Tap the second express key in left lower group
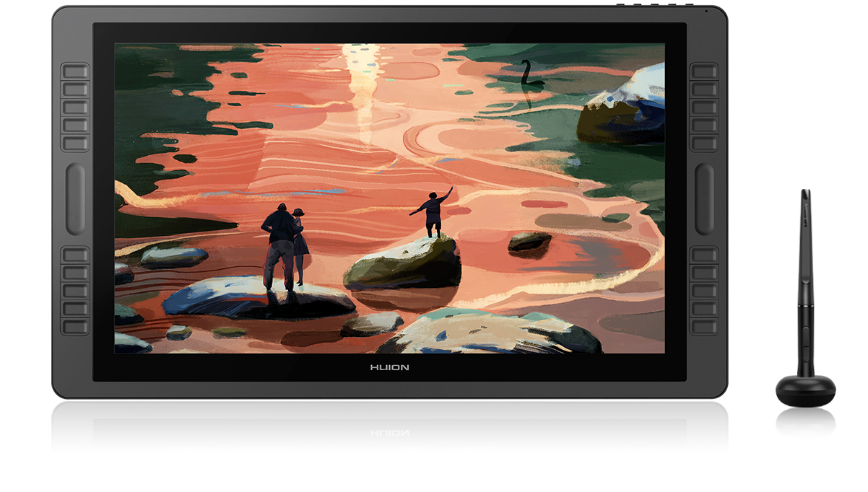Screen dimensions: 868x492 tap(75, 272)
